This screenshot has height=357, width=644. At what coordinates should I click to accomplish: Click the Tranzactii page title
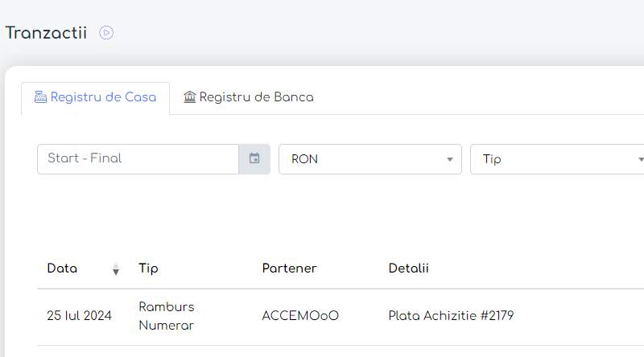tap(46, 33)
